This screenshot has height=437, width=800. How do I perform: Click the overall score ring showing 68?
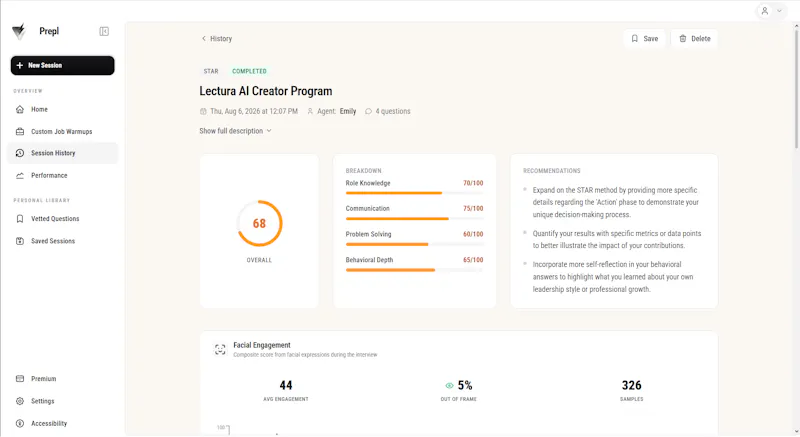pyautogui.click(x=259, y=223)
